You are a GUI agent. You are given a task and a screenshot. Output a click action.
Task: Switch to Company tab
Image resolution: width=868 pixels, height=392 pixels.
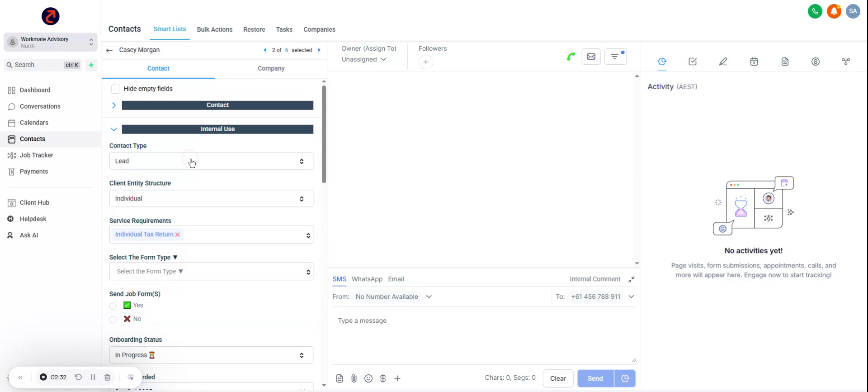[271, 68]
